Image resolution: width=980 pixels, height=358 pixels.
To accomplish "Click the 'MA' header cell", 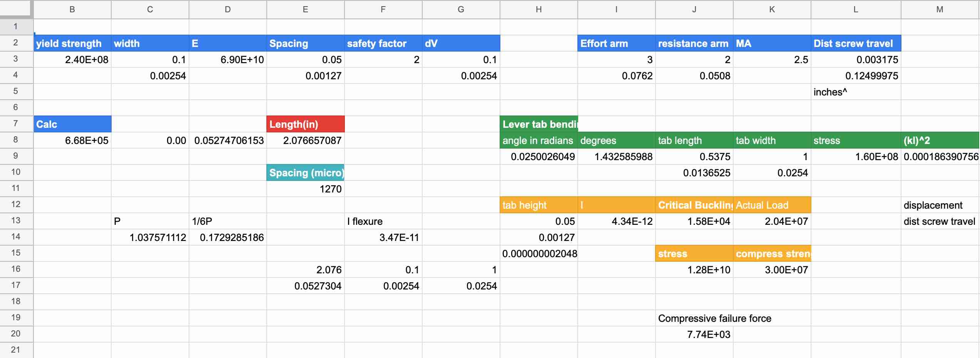I will click(772, 43).
